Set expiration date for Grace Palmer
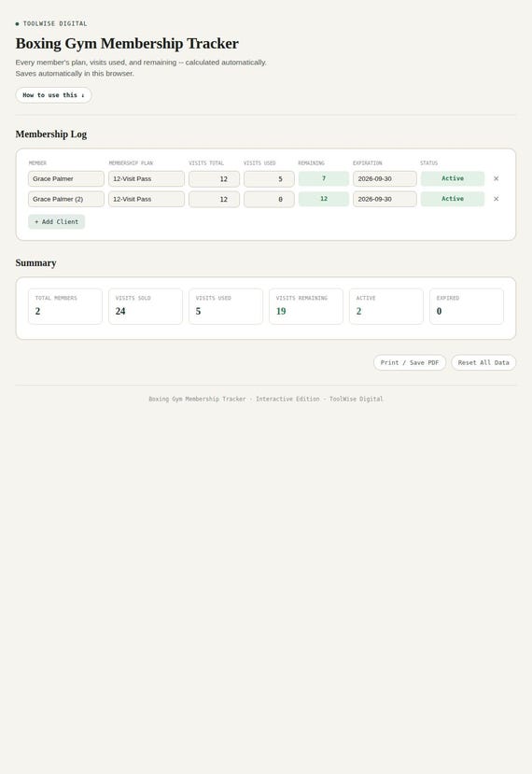532x774 pixels. pos(385,178)
